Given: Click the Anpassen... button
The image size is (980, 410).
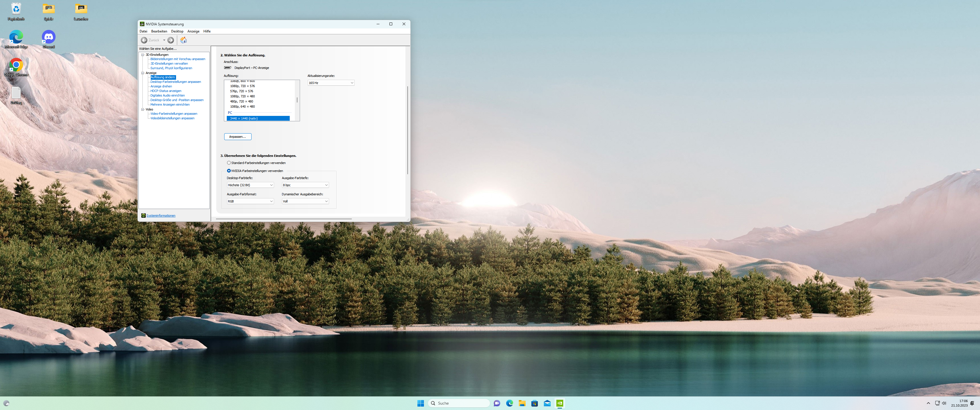Looking at the screenshot, I should tap(237, 137).
